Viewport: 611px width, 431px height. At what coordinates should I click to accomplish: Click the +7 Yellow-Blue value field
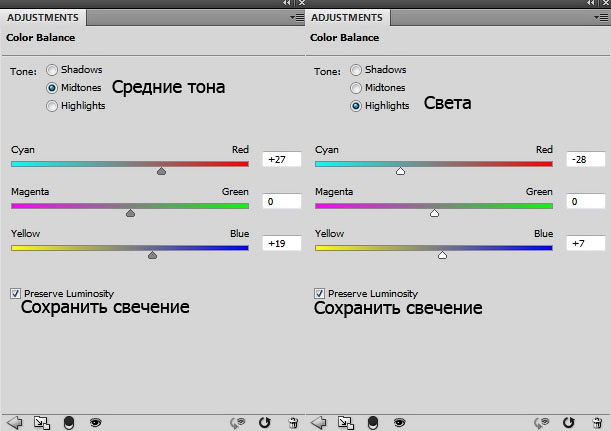tap(586, 244)
